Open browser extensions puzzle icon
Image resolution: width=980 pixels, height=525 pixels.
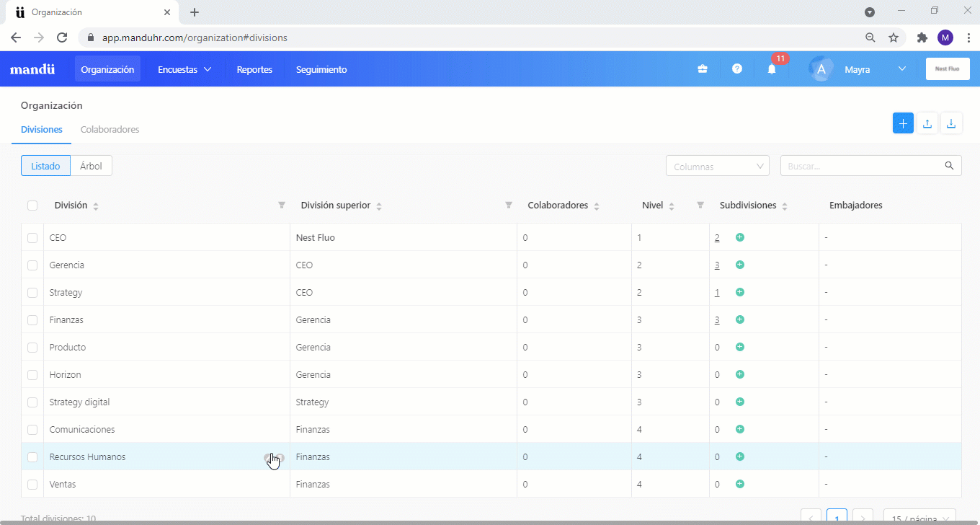[922, 37]
